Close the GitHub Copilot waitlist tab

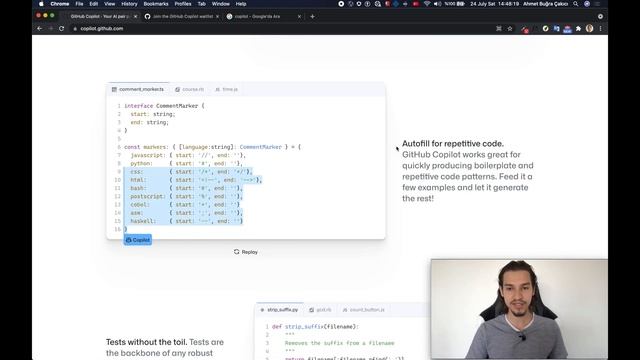218,16
